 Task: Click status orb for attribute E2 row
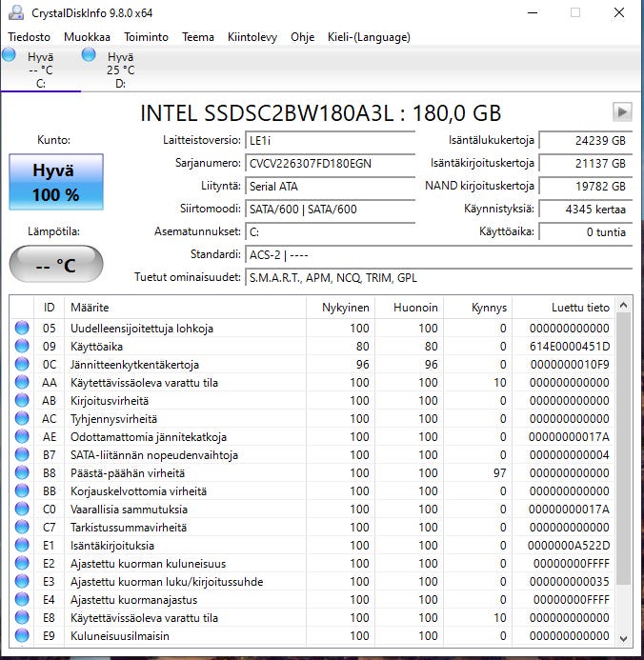(22, 563)
